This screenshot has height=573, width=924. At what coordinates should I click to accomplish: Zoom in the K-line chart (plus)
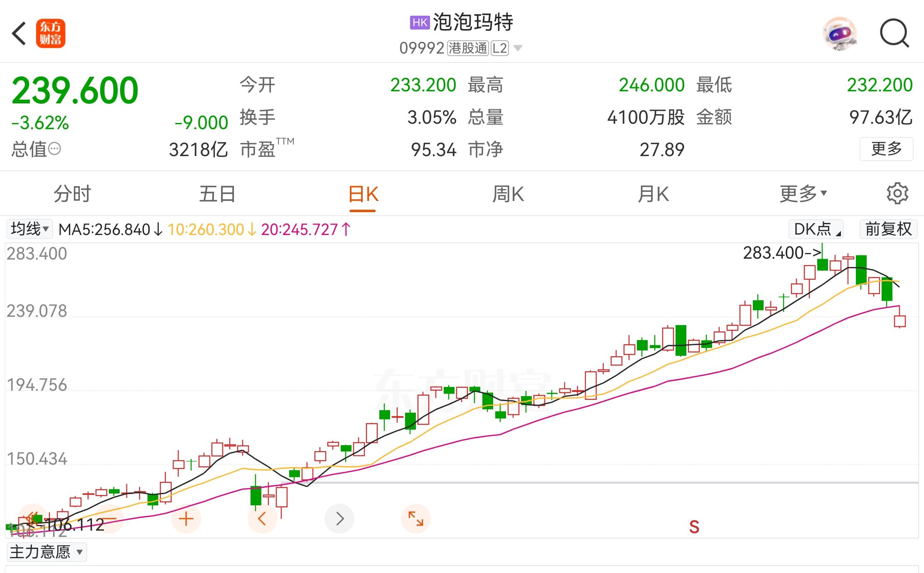tap(186, 519)
